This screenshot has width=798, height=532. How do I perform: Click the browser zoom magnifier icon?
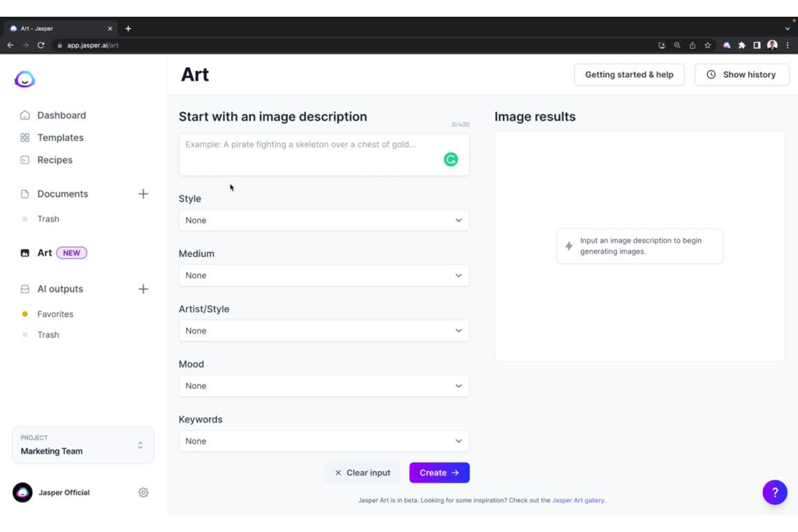click(677, 45)
